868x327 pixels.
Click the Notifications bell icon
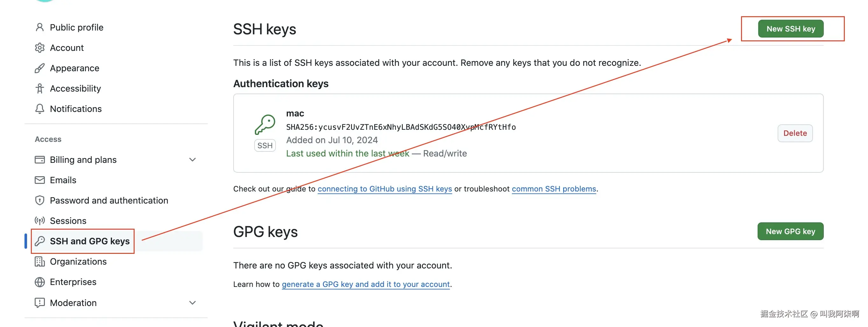tap(40, 109)
